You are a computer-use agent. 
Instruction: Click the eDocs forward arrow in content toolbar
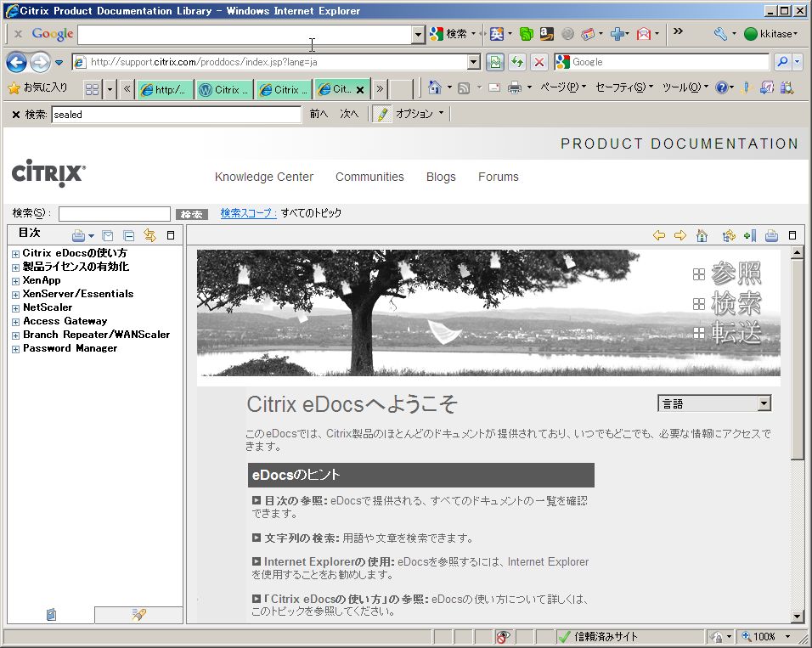(x=679, y=236)
